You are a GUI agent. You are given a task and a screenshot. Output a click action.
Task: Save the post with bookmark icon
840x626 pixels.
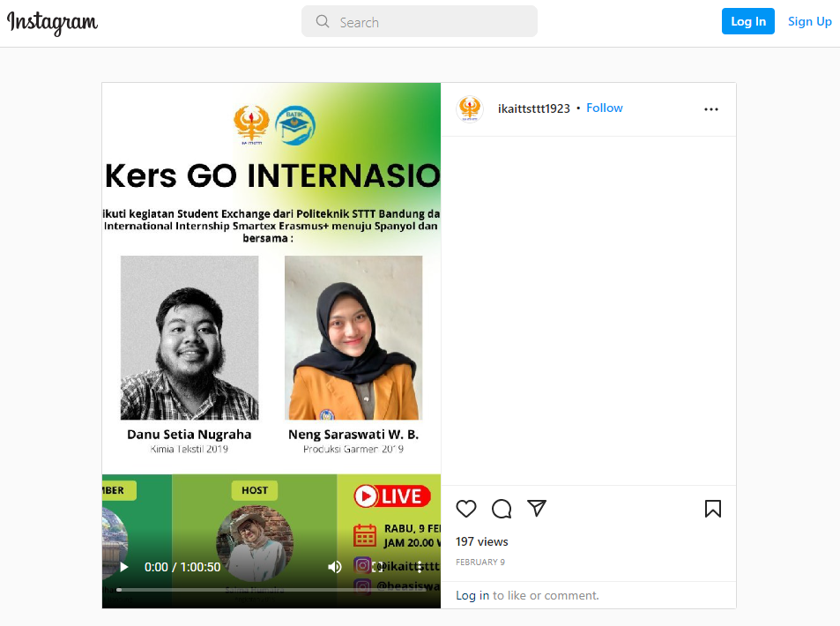(712, 508)
